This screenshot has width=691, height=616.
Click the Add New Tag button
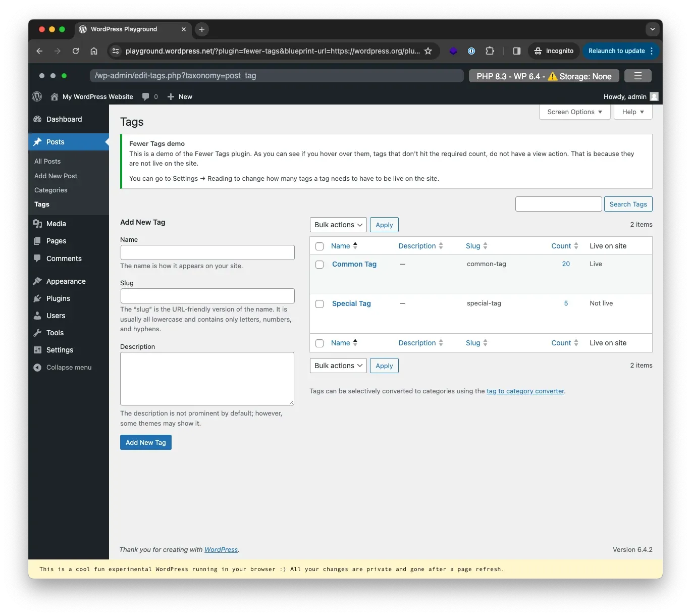coord(145,442)
